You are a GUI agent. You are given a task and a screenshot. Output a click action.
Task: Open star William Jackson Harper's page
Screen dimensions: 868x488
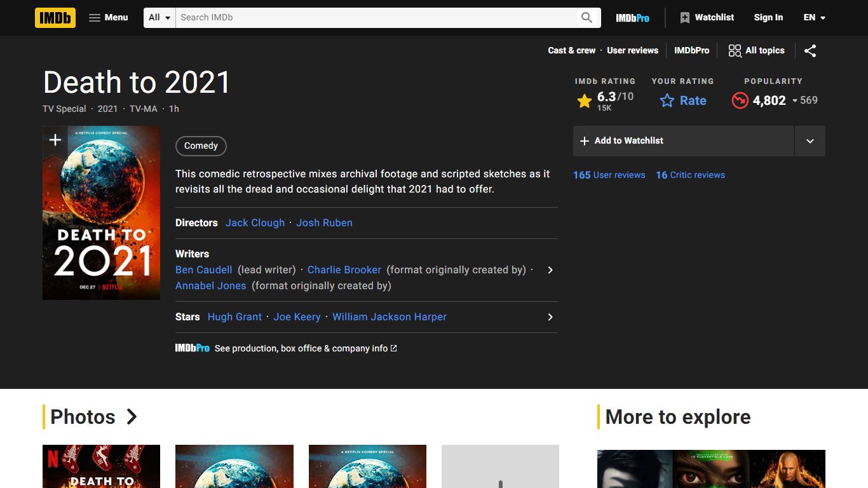390,317
